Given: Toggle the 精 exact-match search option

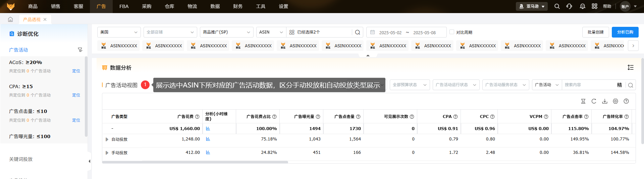Looking at the screenshot, I should (x=619, y=85).
